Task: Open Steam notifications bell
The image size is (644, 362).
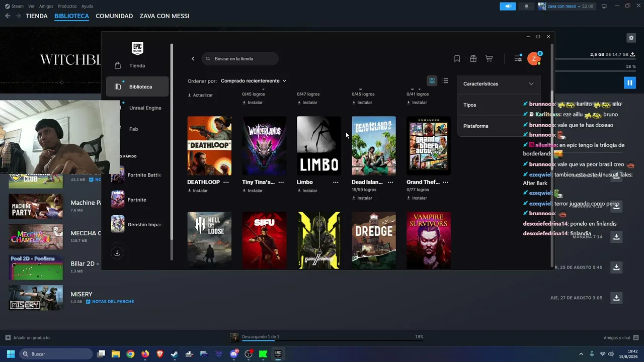Action: [526, 6]
